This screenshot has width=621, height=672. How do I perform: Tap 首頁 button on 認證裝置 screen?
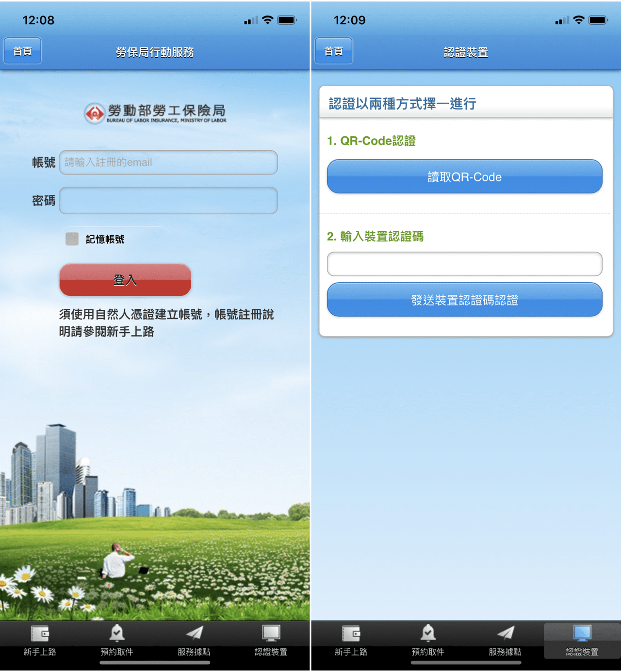334,51
